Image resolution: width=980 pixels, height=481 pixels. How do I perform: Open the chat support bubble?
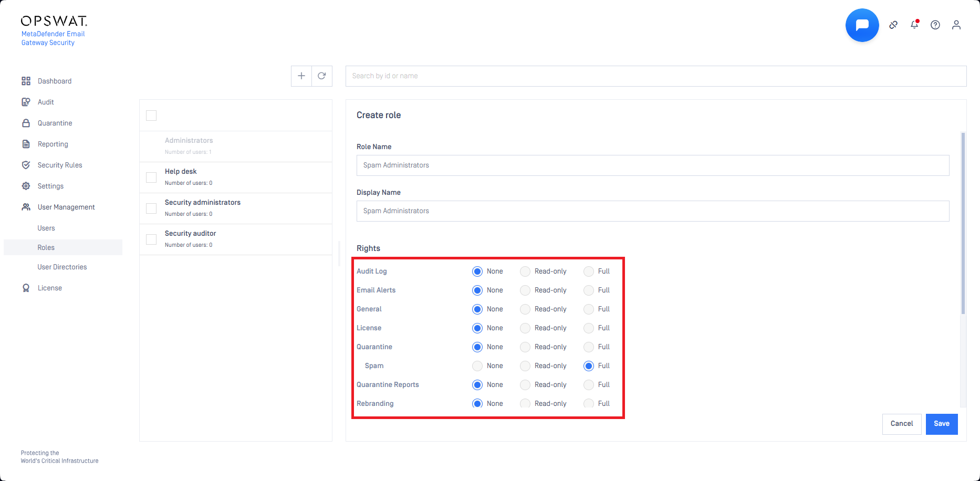click(x=862, y=25)
